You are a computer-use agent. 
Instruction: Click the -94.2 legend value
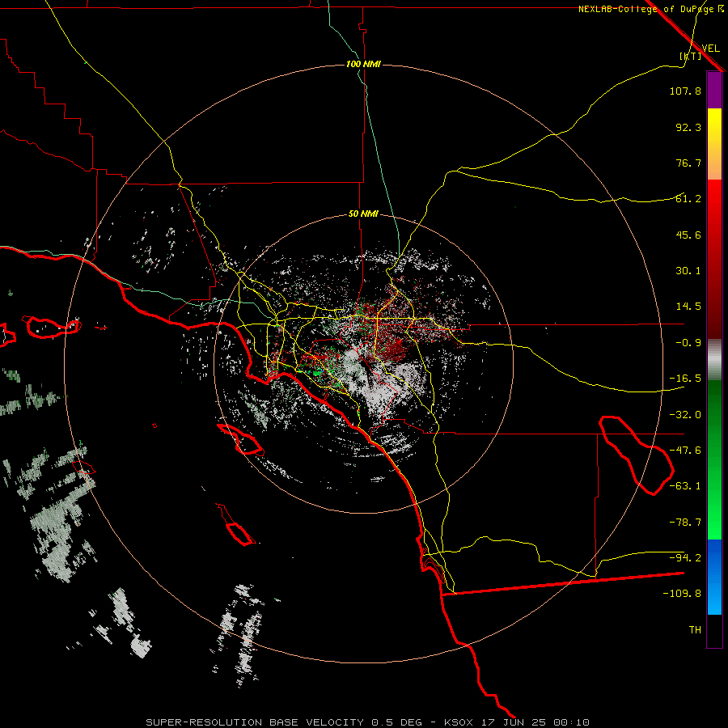(x=685, y=558)
